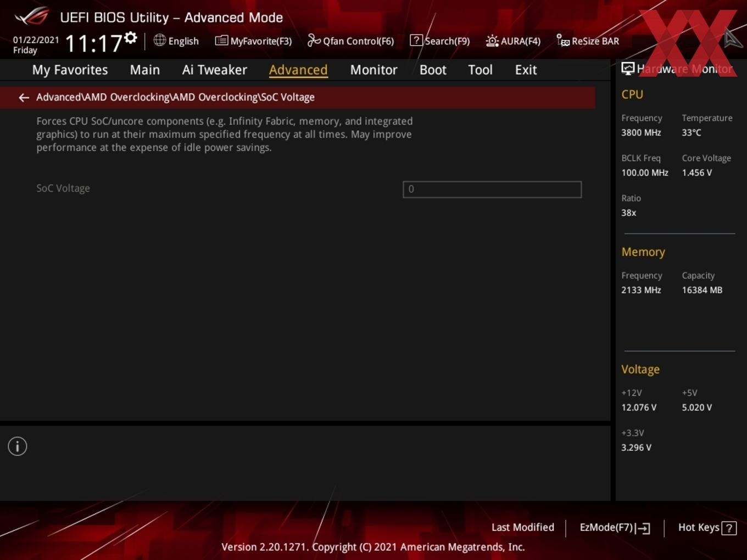Click Last Modified button
Image resolution: width=747 pixels, height=560 pixels.
(x=523, y=528)
